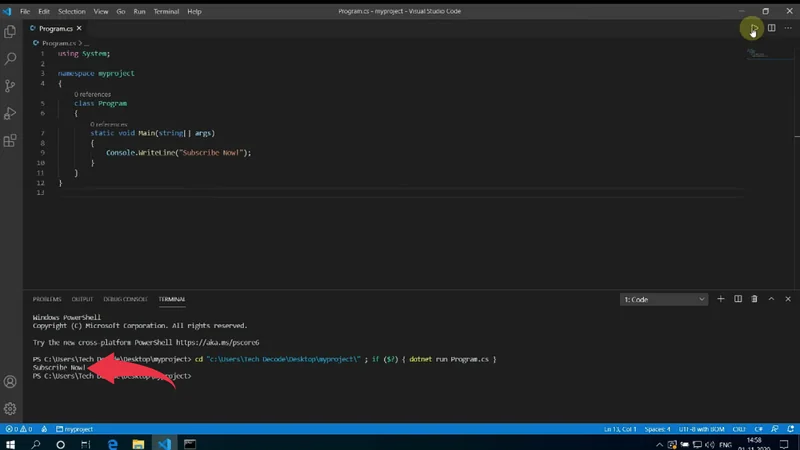Click 'Spaces: 4' indentation in status bar
This screenshot has width=800, height=450.
pos(657,429)
